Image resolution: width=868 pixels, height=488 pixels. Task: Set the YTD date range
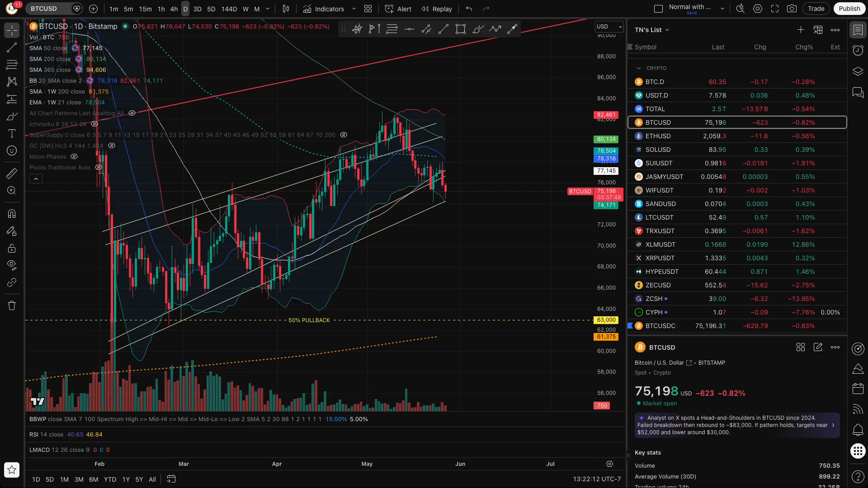click(110, 479)
